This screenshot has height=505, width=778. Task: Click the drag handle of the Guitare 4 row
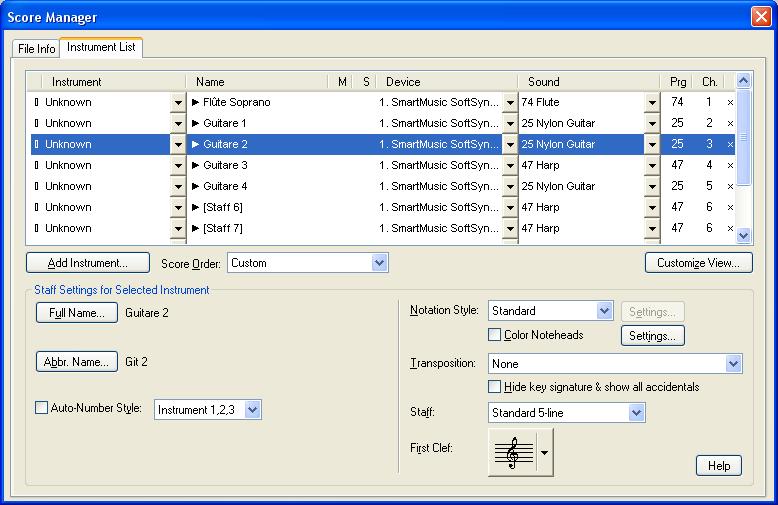click(x=36, y=186)
